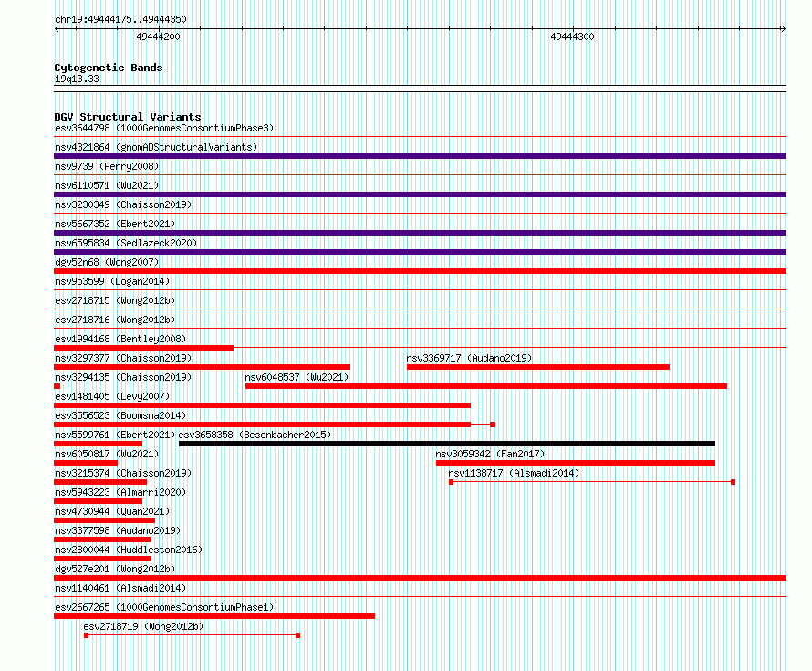Click the red bar under dgv527e201 (Wong2012b)
812x671 pixels.
coord(420,578)
